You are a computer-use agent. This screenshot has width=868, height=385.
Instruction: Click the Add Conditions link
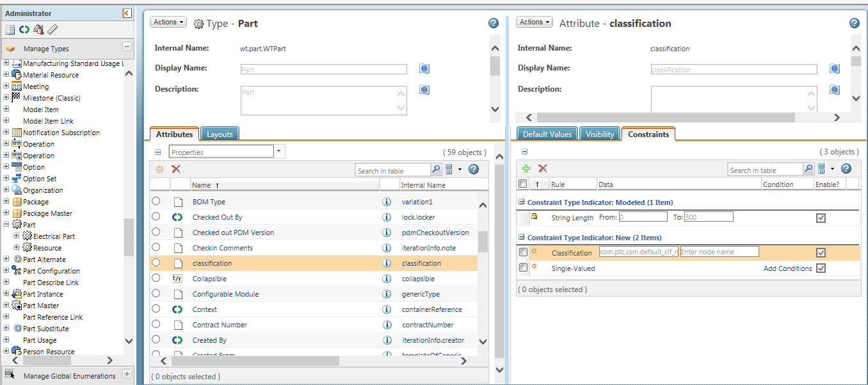pyautogui.click(x=787, y=268)
